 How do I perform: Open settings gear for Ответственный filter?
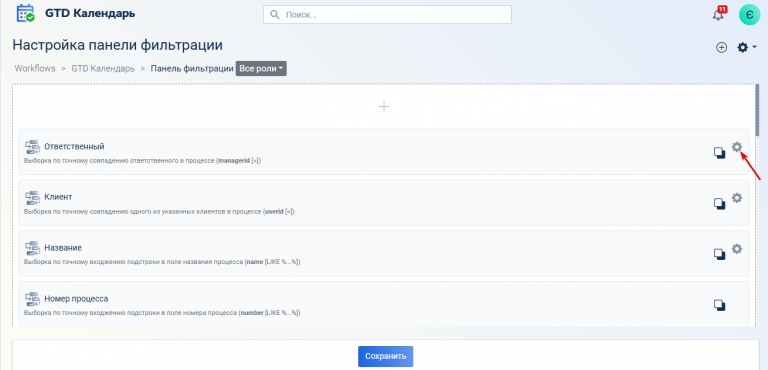737,147
